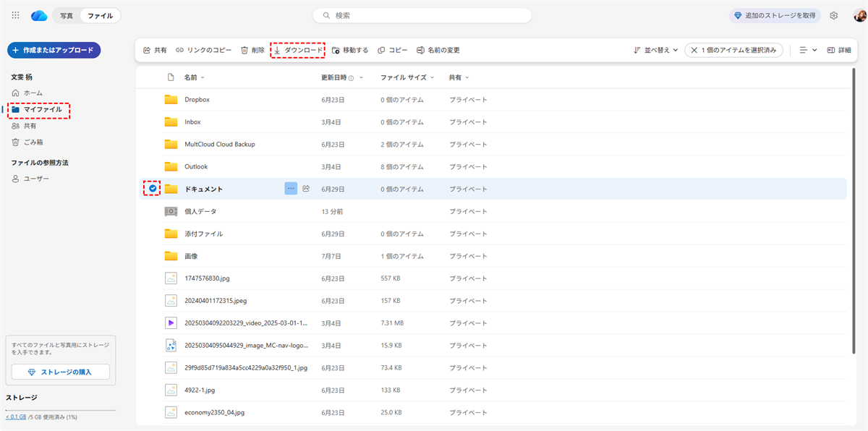
Task: Open the settings gear icon
Action: (x=834, y=15)
